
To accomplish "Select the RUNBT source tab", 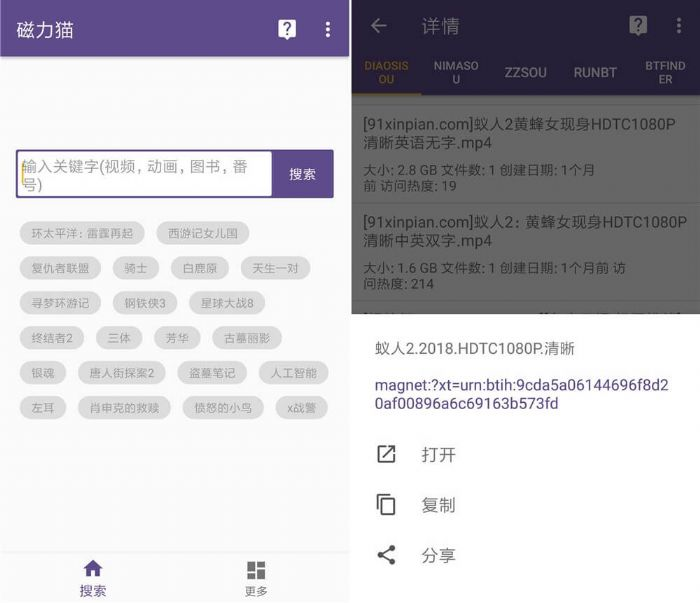I will [595, 72].
